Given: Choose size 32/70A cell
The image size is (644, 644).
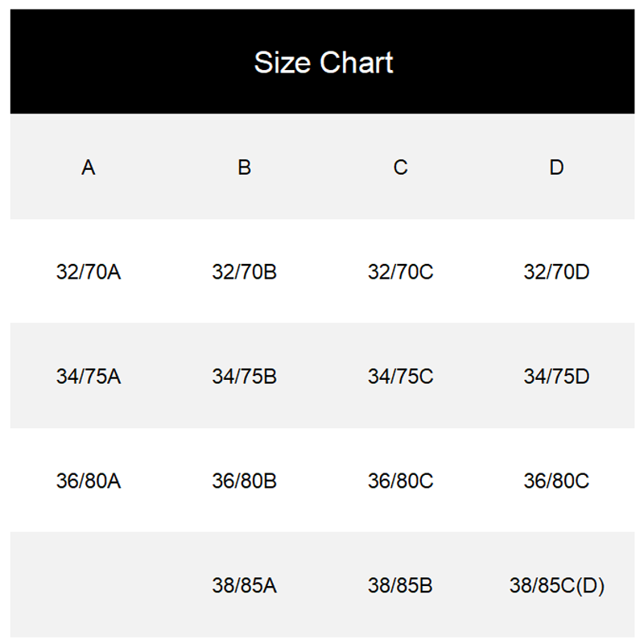Looking at the screenshot, I should coord(89,271).
